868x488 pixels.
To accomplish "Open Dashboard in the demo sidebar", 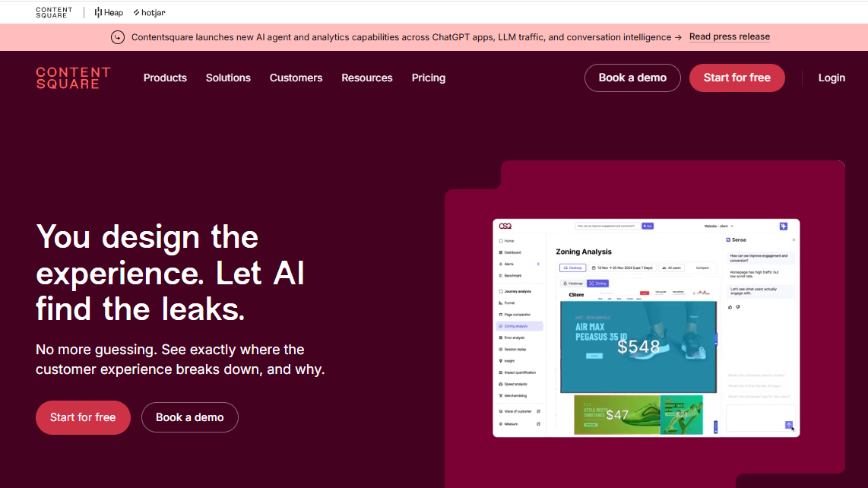I will [511, 252].
